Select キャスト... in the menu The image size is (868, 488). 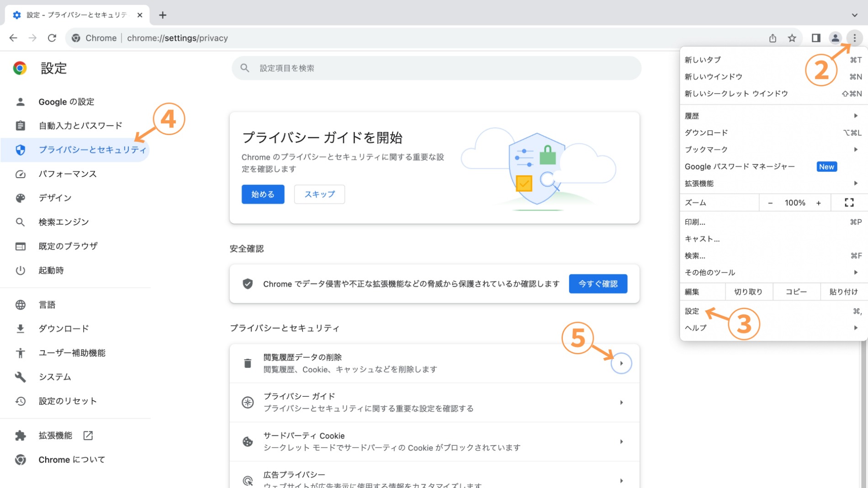[x=773, y=239]
